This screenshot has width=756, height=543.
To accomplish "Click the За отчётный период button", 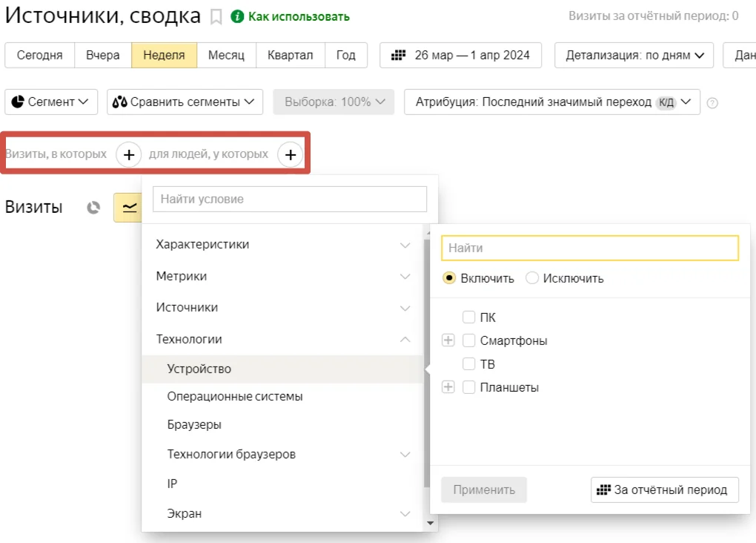I will [664, 490].
